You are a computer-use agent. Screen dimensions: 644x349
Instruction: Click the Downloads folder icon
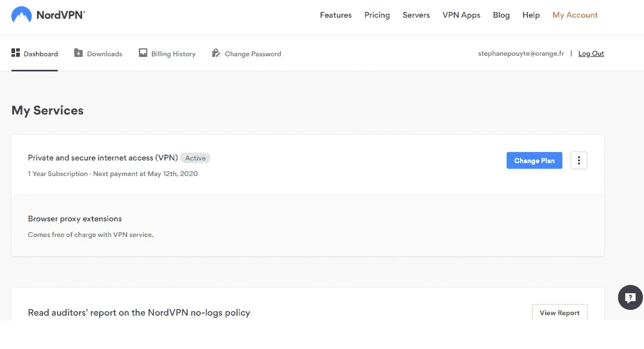(78, 53)
